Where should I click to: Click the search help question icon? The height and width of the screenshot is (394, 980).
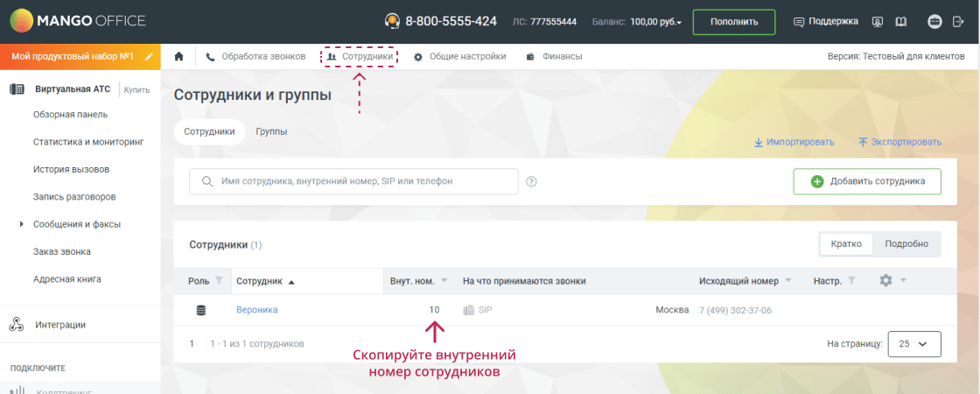point(531,182)
